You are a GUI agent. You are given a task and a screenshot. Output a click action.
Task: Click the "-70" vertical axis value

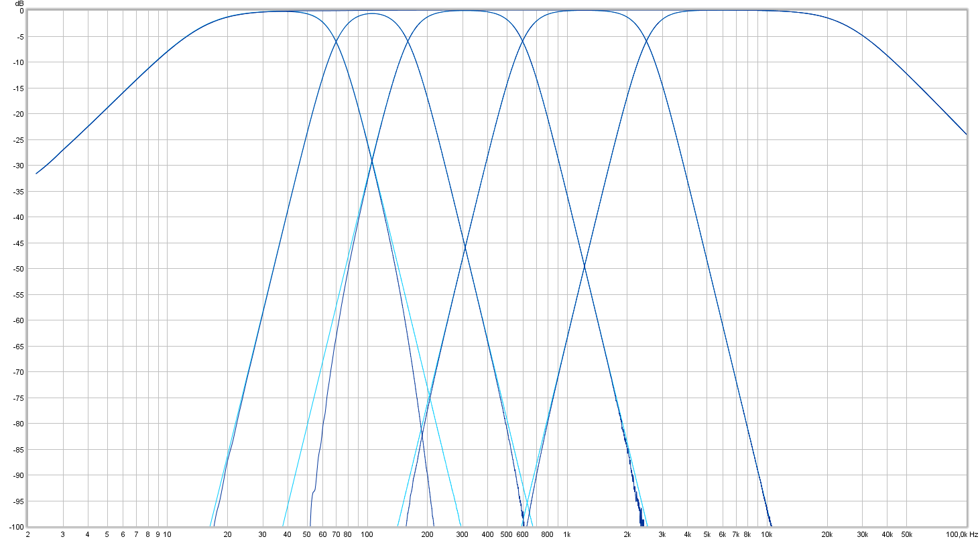[x=19, y=372]
